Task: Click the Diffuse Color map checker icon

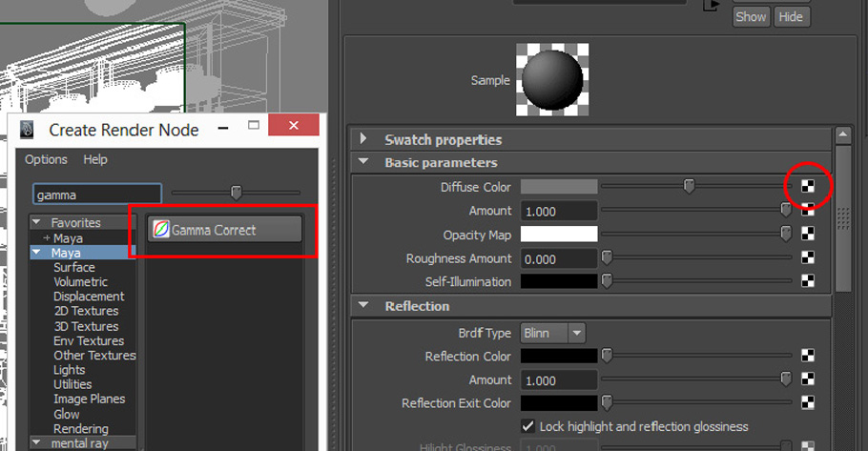Action: [808, 187]
